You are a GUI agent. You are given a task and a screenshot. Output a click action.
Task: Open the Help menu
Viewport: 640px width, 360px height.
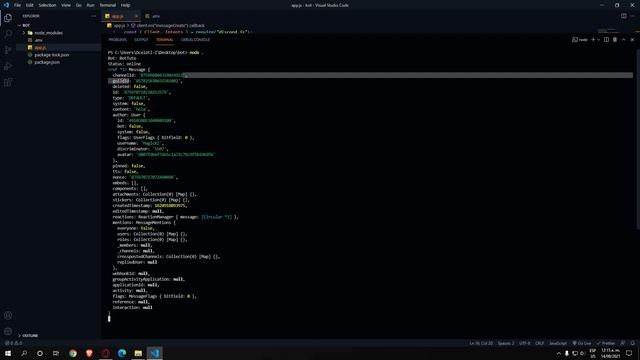point(125,5)
